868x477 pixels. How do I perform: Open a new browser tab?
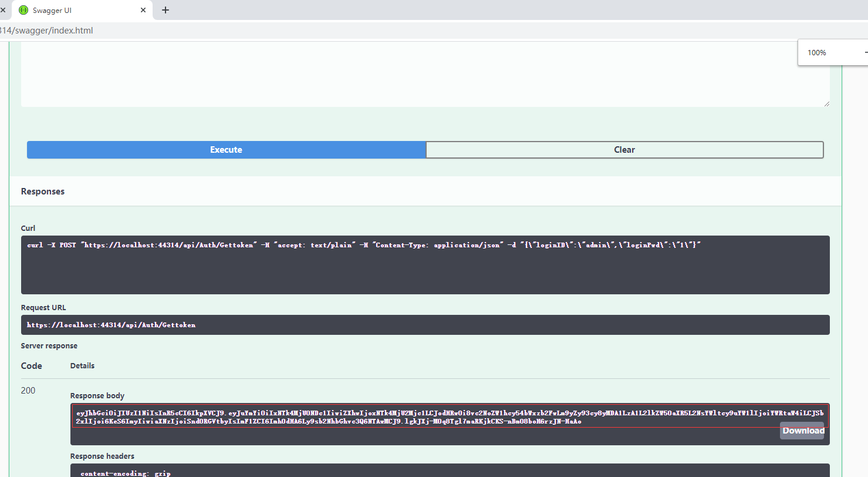(166, 10)
